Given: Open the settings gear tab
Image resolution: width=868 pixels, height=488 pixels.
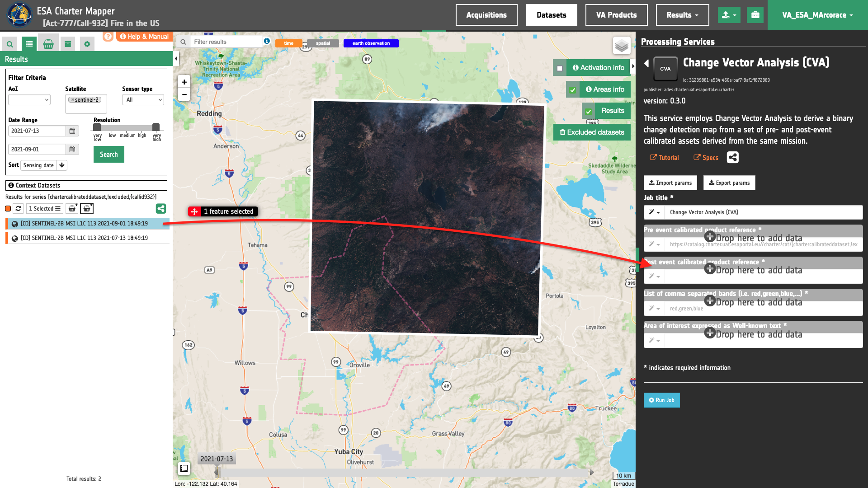Looking at the screenshot, I should click(87, 44).
